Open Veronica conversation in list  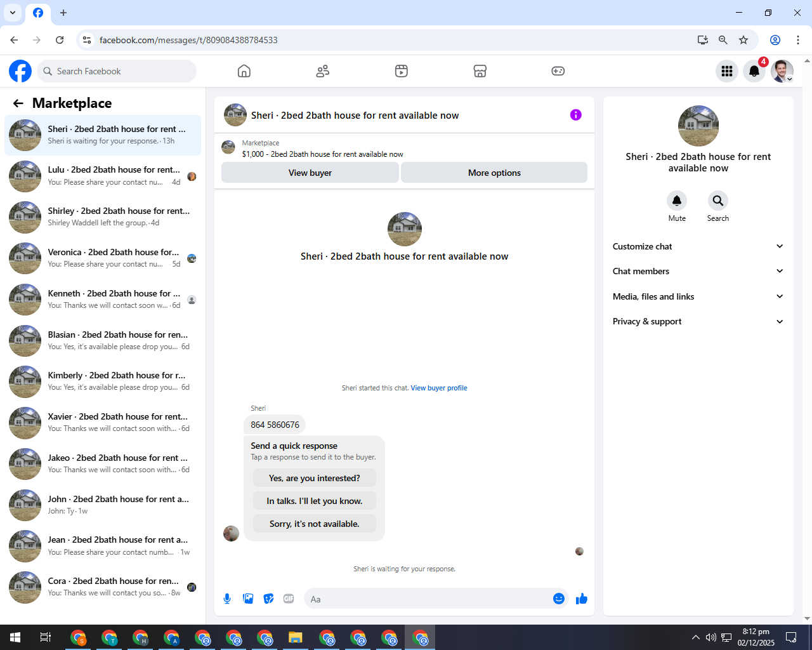103,258
